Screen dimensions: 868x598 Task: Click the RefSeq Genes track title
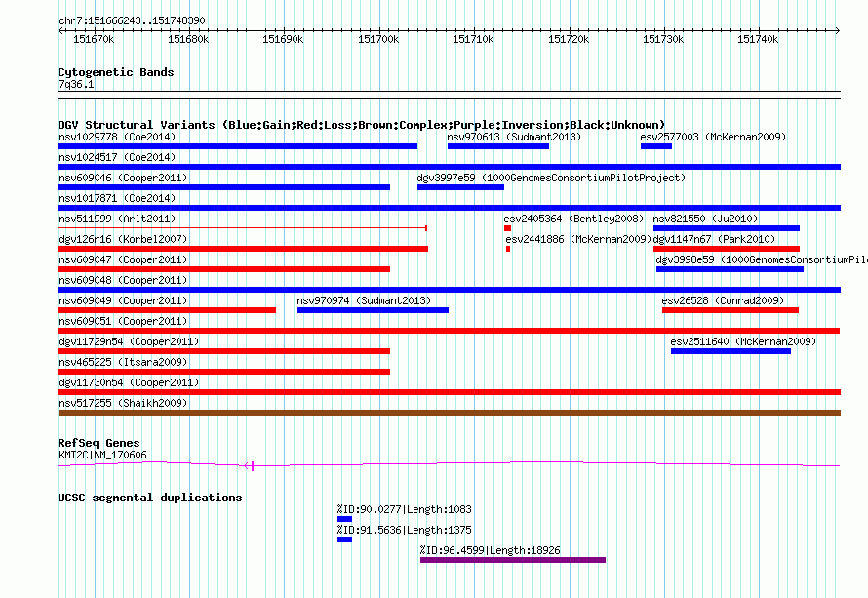pos(99,443)
